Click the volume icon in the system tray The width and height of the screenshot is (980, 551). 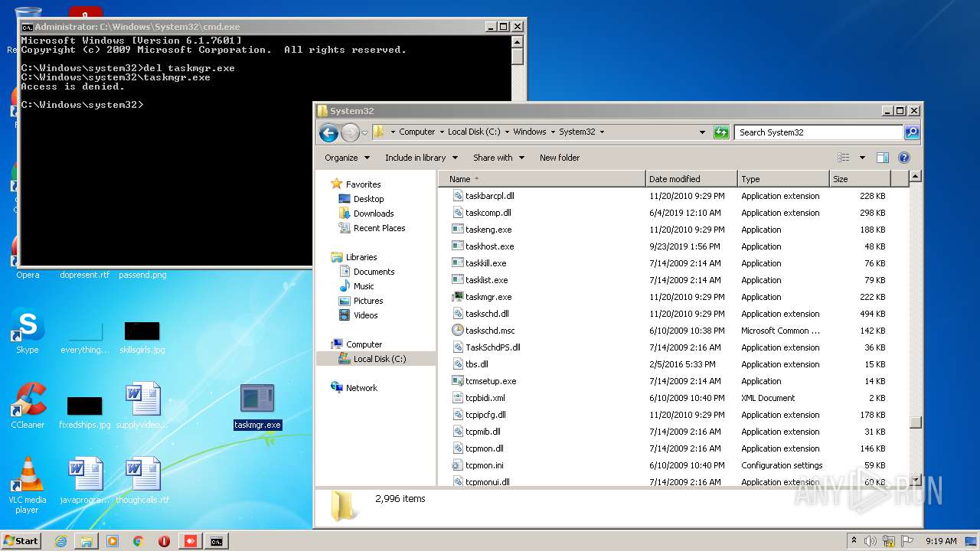tap(870, 541)
